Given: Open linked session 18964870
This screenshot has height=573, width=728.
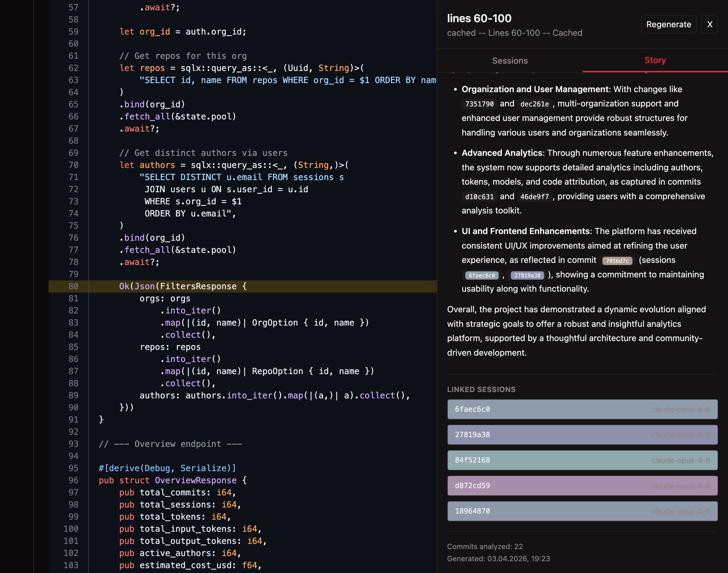Looking at the screenshot, I should pyautogui.click(x=582, y=511).
